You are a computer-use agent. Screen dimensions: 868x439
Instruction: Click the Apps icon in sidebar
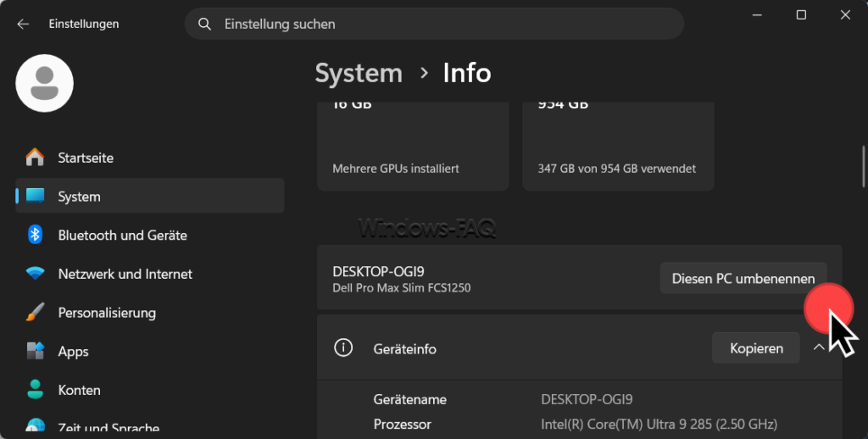(35, 351)
